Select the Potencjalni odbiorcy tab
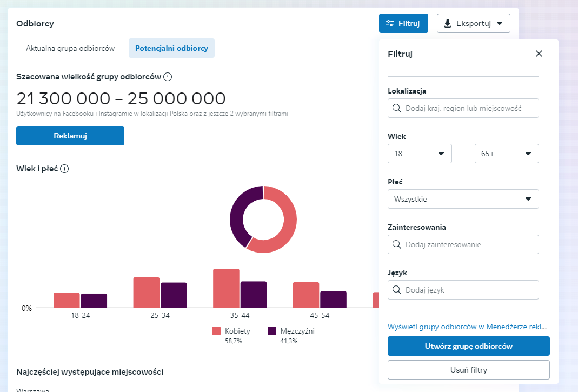 click(x=171, y=48)
